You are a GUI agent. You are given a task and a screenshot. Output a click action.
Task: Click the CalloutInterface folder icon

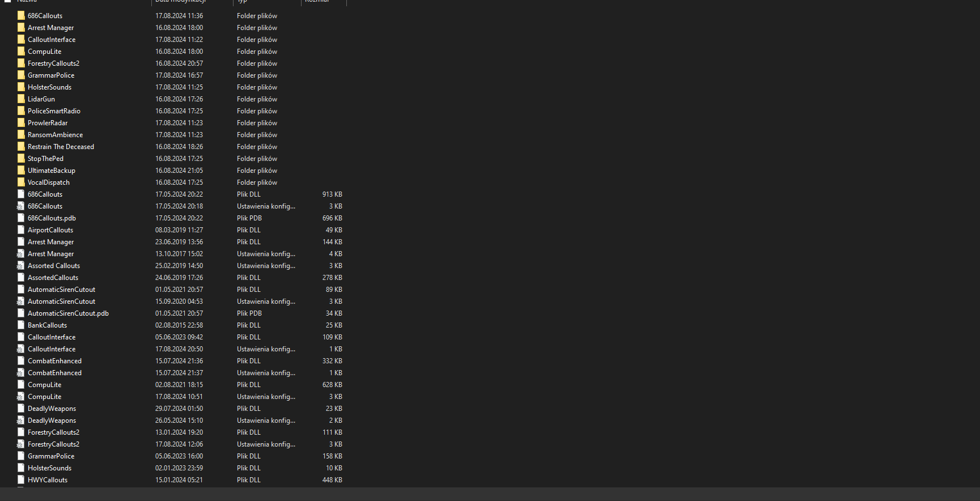point(21,40)
